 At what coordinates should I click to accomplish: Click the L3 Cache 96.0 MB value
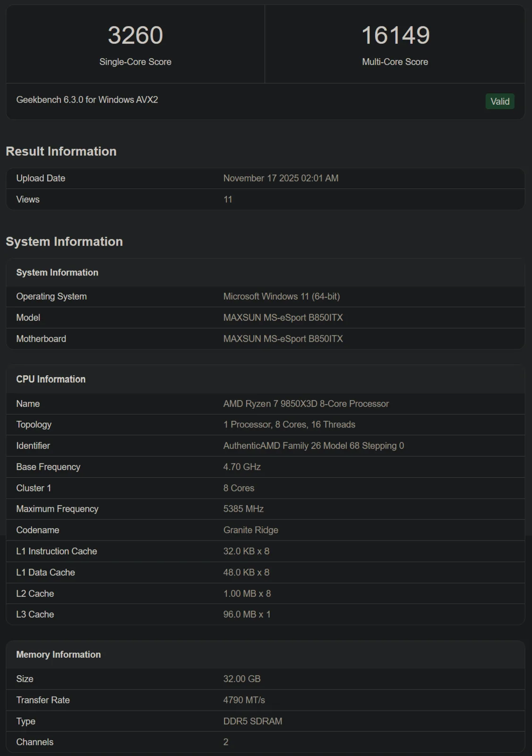[x=247, y=614]
